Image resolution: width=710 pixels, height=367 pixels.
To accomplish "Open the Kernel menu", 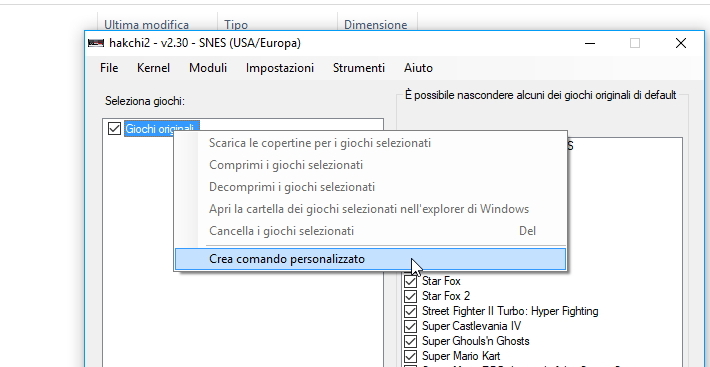I will coord(154,68).
